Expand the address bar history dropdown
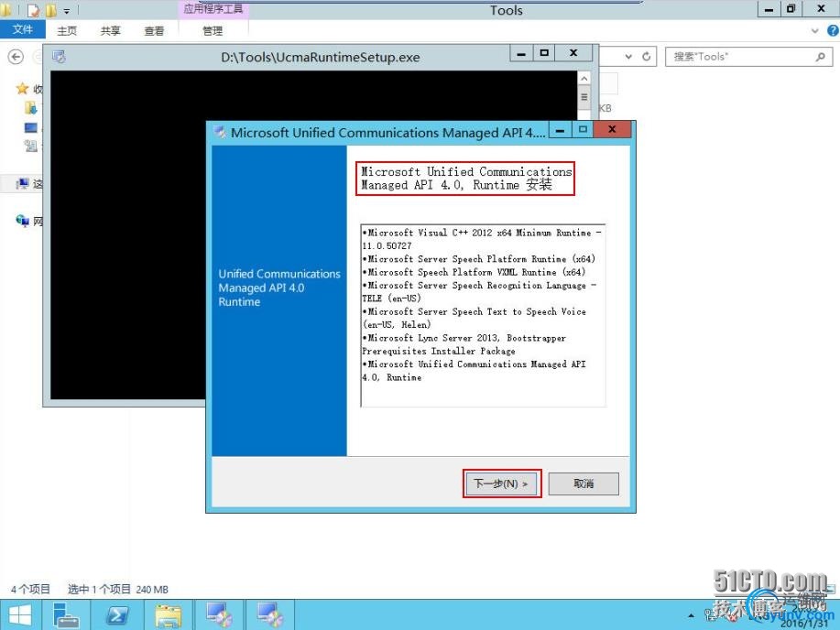This screenshot has height=630, width=840. coord(629,56)
